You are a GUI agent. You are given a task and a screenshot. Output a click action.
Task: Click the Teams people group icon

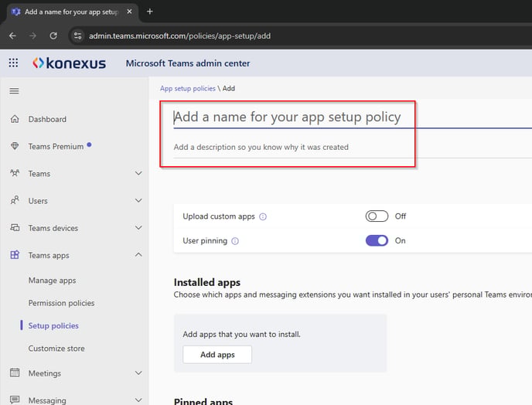[x=15, y=173]
